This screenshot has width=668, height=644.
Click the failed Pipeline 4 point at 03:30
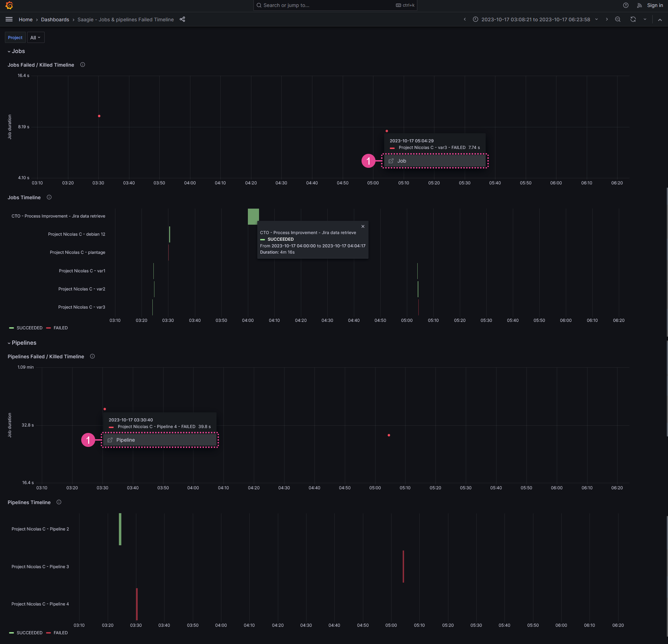point(105,409)
